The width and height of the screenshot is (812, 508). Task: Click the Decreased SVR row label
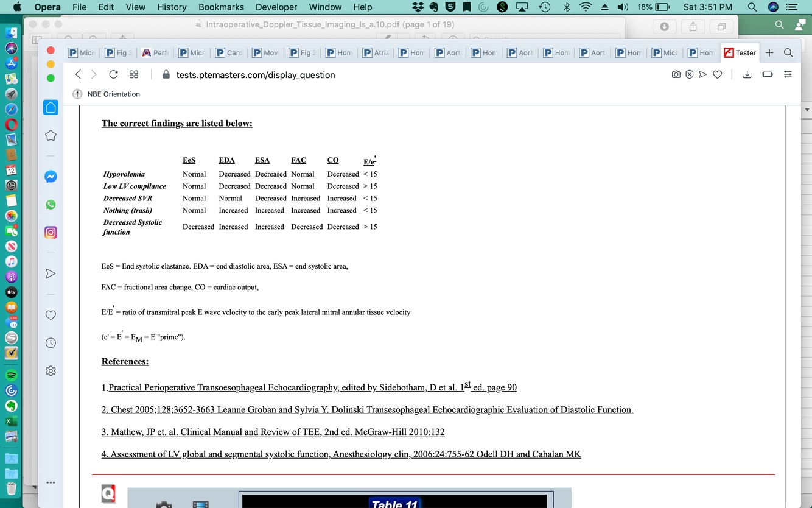pyautogui.click(x=128, y=198)
